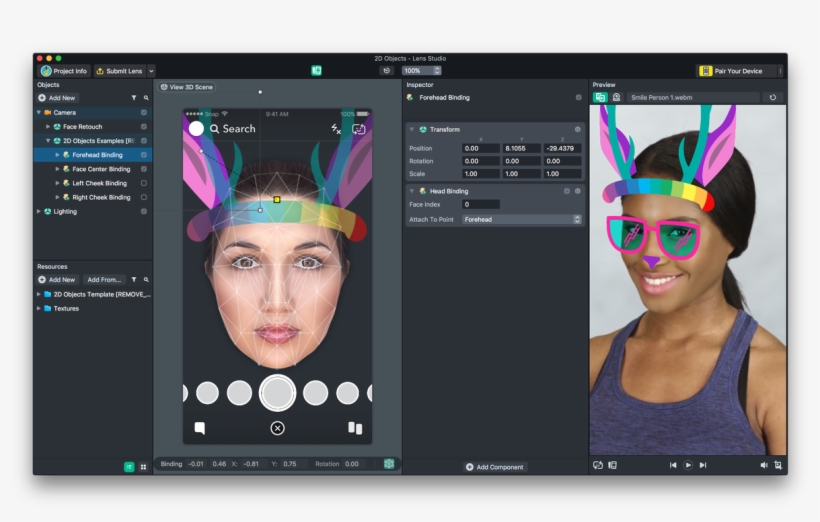Filter resources with the Resources funnel icon
This screenshot has height=522, width=820.
(134, 280)
